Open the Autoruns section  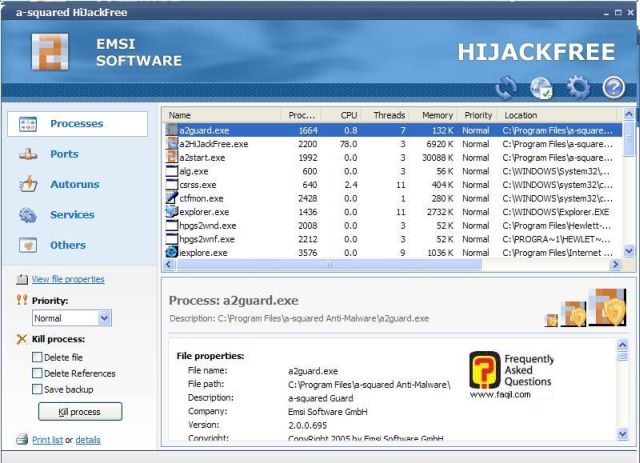tap(72, 184)
